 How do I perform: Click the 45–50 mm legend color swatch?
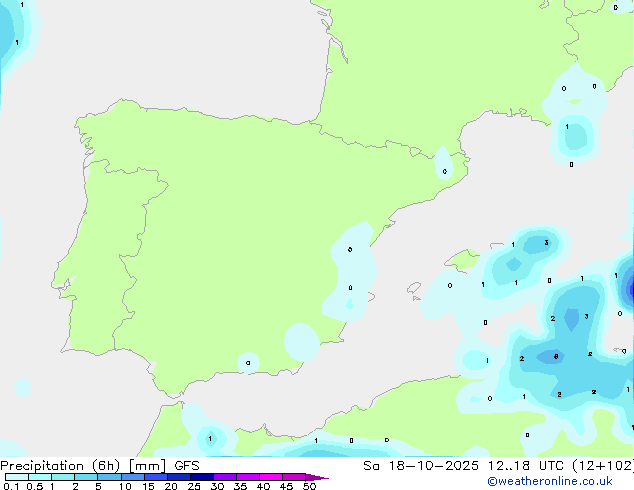click(294, 477)
